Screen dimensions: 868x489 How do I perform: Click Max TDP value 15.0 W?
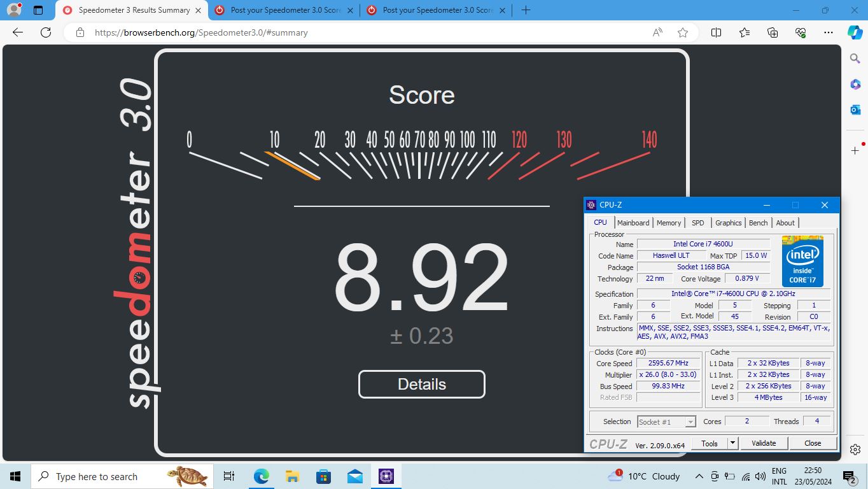click(x=756, y=255)
